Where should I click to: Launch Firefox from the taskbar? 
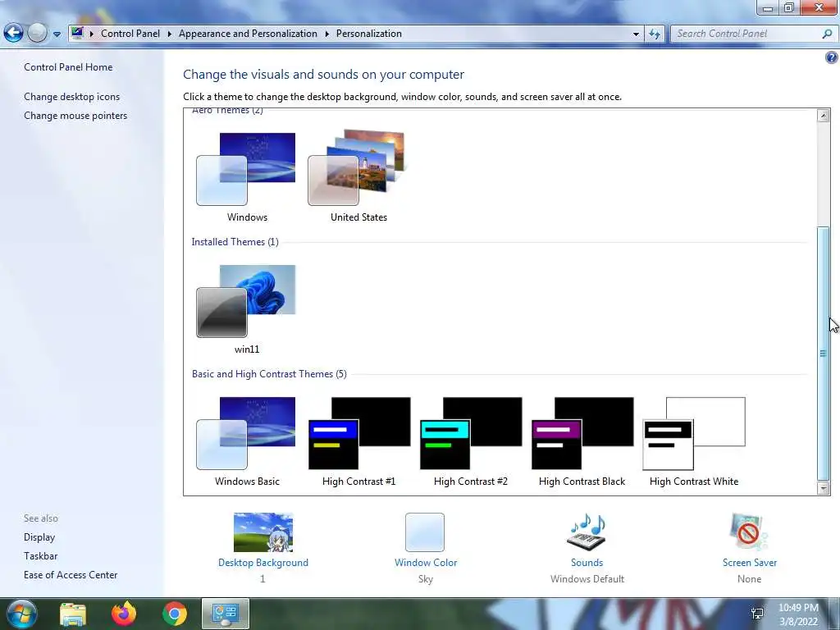[x=124, y=614]
